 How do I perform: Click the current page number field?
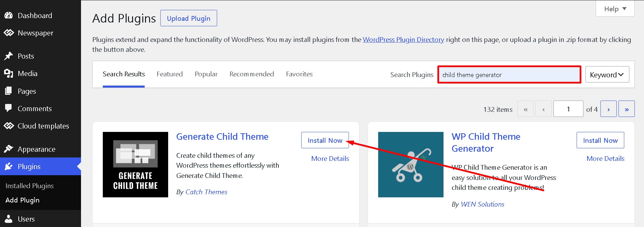[568, 109]
